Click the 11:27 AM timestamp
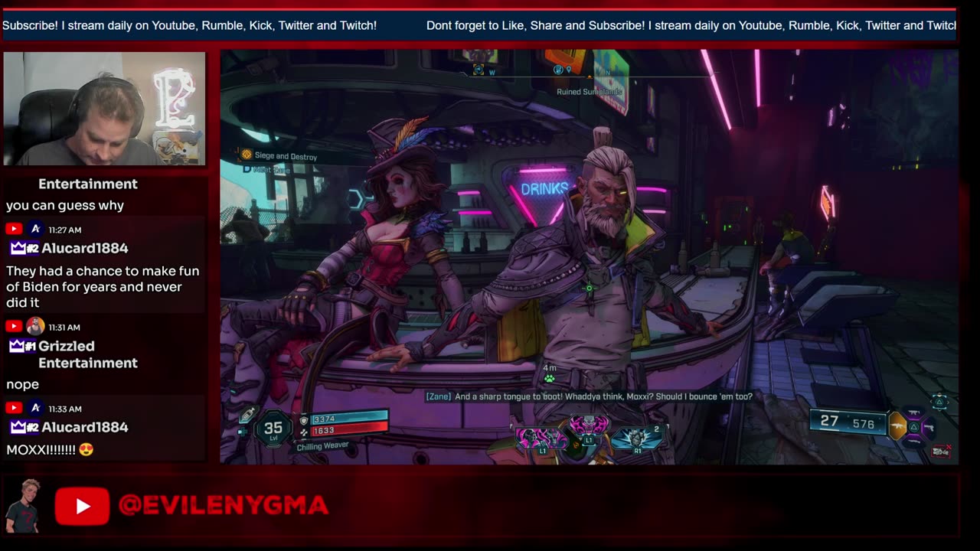 pyautogui.click(x=64, y=230)
